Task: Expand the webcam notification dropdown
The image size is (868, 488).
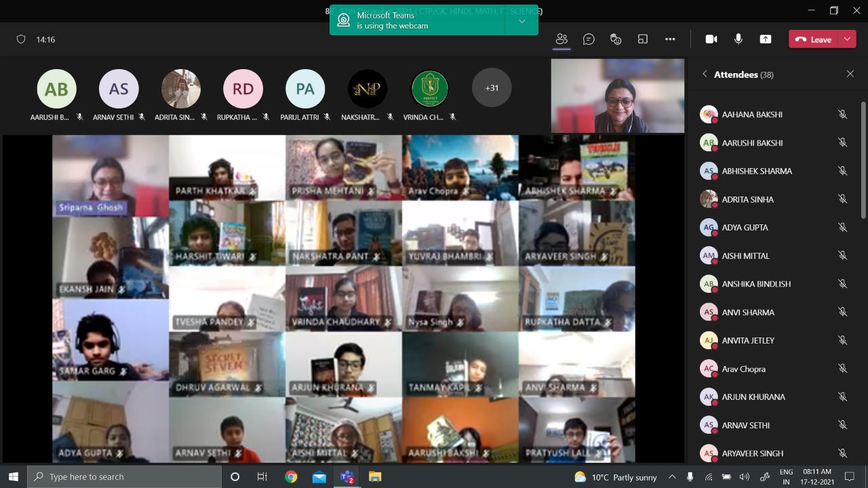Action: pyautogui.click(x=522, y=21)
